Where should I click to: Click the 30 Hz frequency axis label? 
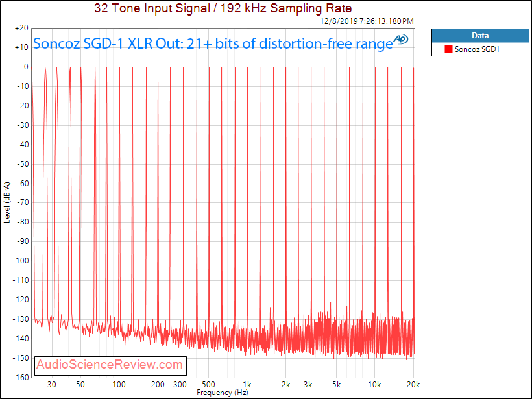point(51,385)
